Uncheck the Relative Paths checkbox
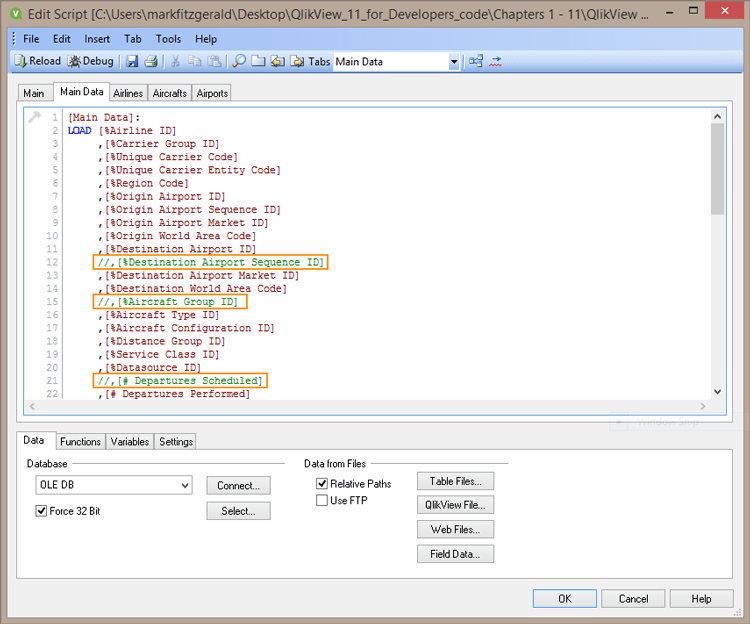750x624 pixels. point(322,483)
